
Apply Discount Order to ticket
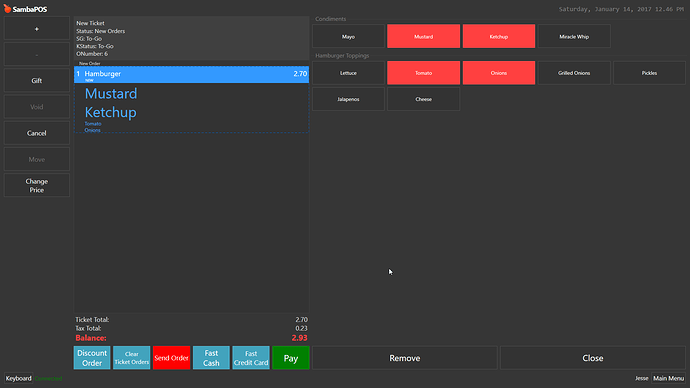[92, 358]
